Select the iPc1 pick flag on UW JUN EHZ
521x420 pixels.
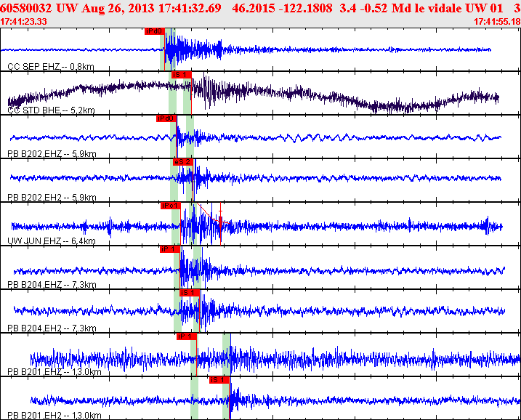[x=171, y=206]
